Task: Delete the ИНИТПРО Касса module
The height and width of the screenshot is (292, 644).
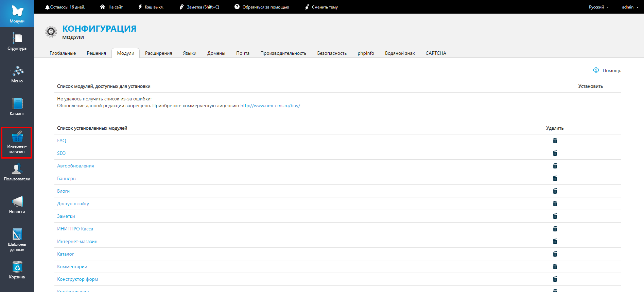Action: click(555, 229)
